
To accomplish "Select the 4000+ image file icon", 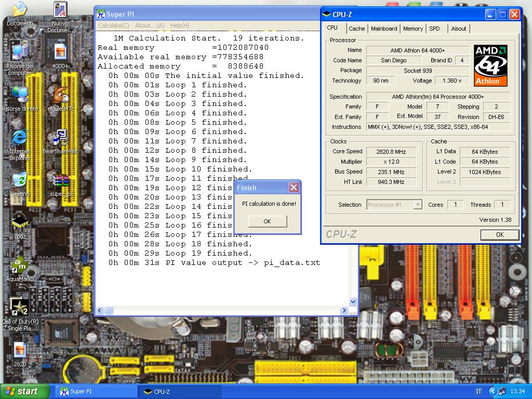I will [60, 52].
